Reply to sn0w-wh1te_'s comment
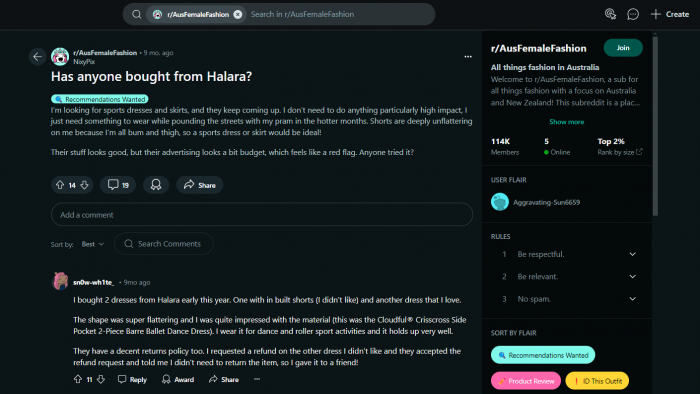The height and width of the screenshot is (394, 700). click(x=132, y=379)
